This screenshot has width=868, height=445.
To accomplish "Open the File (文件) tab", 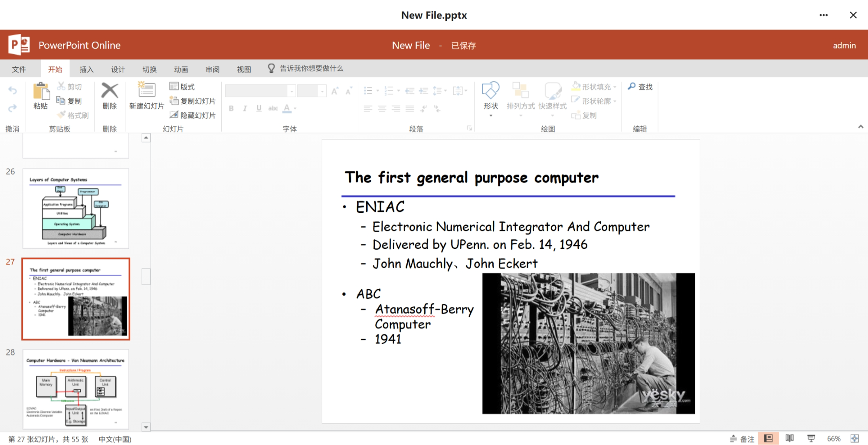I will [19, 69].
